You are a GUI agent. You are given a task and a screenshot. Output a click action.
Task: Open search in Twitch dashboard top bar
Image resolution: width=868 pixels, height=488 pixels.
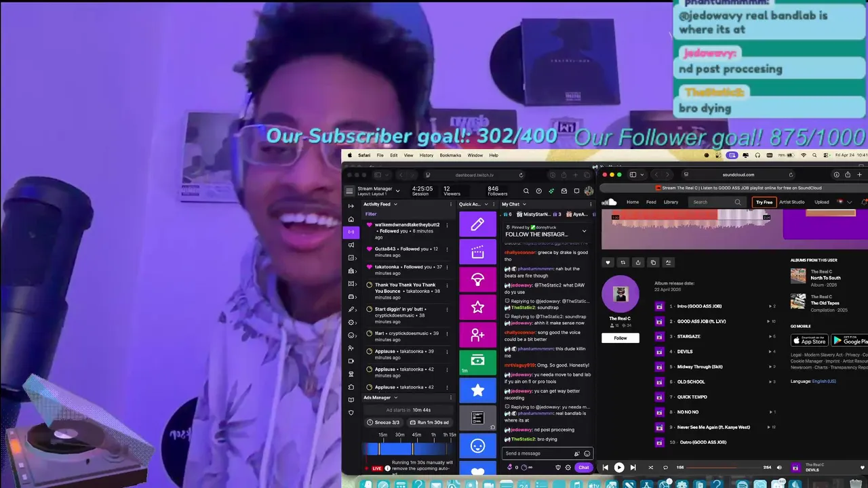[x=526, y=191]
